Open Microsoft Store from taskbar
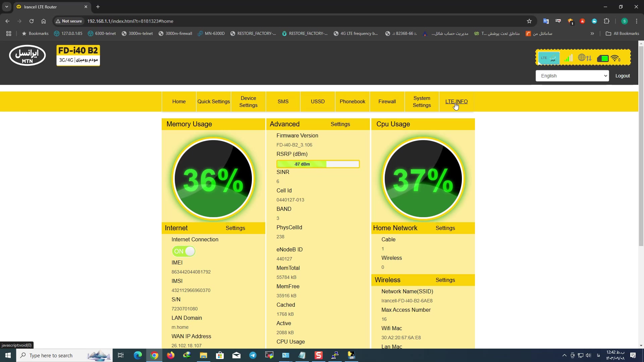Viewport: 644px width, 362px height. [220, 355]
